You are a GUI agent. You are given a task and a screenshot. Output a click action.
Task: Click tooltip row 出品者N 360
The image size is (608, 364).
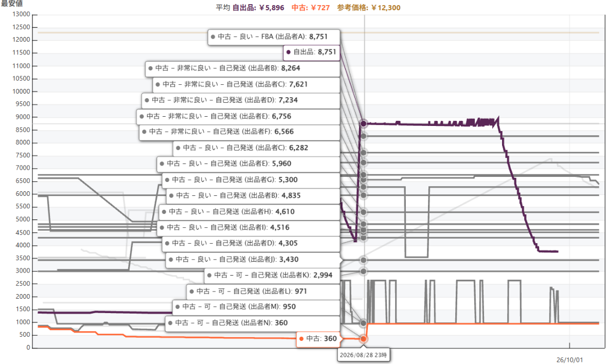pyautogui.click(x=253, y=323)
